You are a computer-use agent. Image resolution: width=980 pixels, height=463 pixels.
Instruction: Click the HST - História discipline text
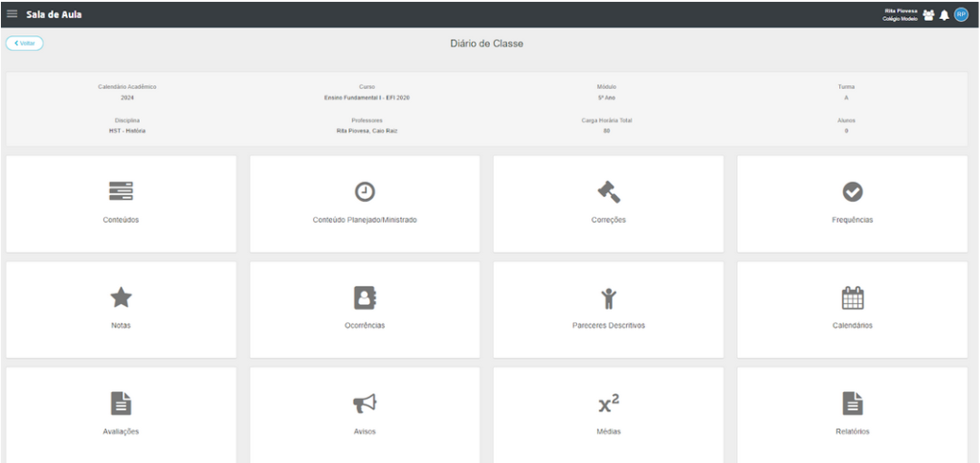(127, 130)
